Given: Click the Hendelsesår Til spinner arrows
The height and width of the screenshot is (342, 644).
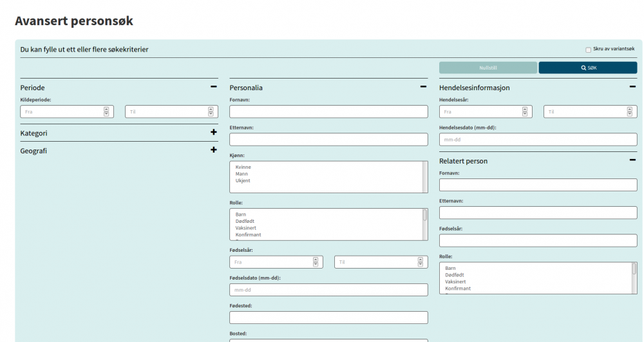Looking at the screenshot, I should 629,111.
